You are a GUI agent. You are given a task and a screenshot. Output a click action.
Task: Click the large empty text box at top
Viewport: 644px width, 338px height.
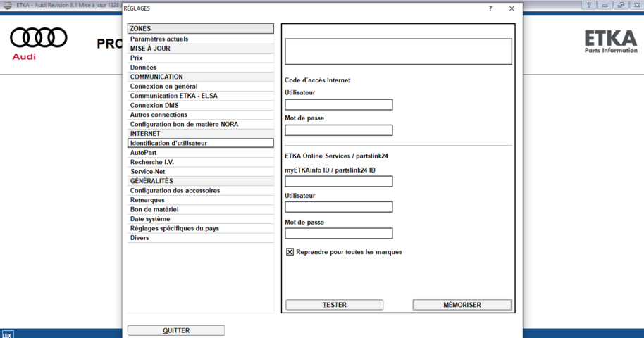pos(398,51)
